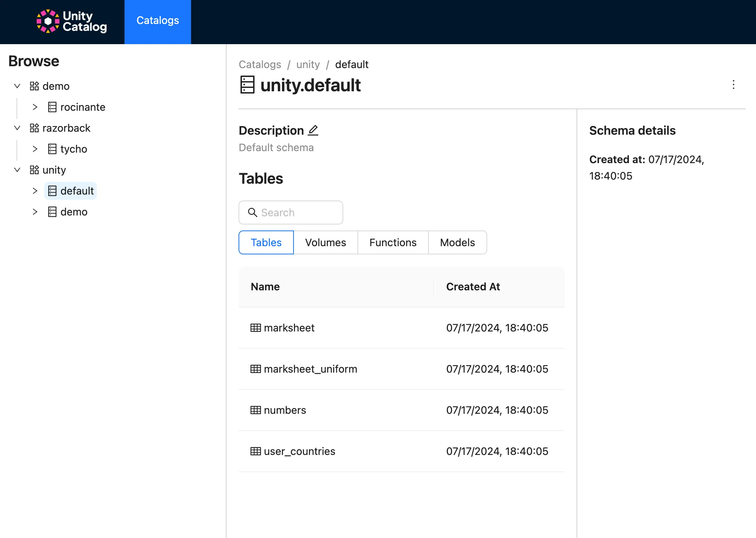756x538 pixels.
Task: Keep the Tables tab selected
Action: [x=266, y=242]
